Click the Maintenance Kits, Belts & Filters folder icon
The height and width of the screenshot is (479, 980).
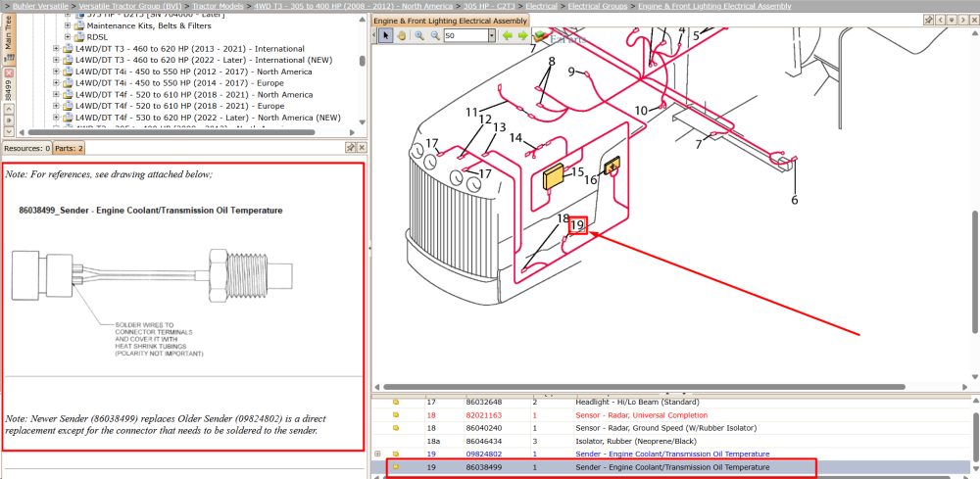tap(79, 25)
